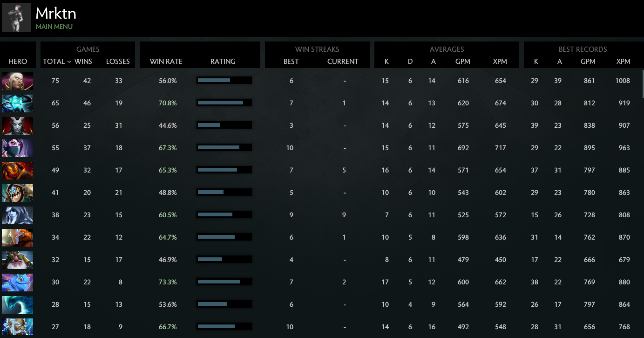The width and height of the screenshot is (644, 338).
Task: Click Invoker's rating progress bar
Action: (x=224, y=80)
